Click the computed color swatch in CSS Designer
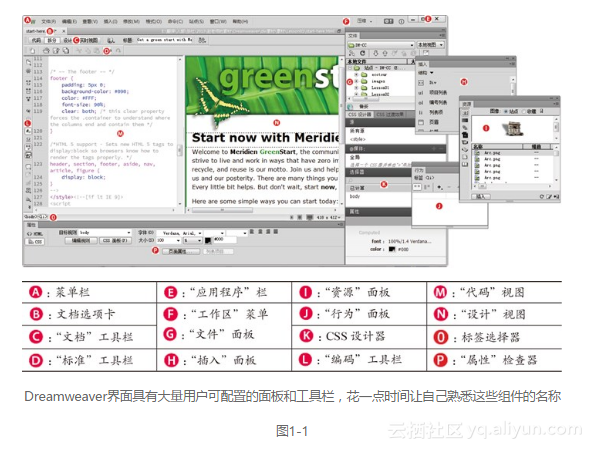The image size is (593, 450). (391, 249)
